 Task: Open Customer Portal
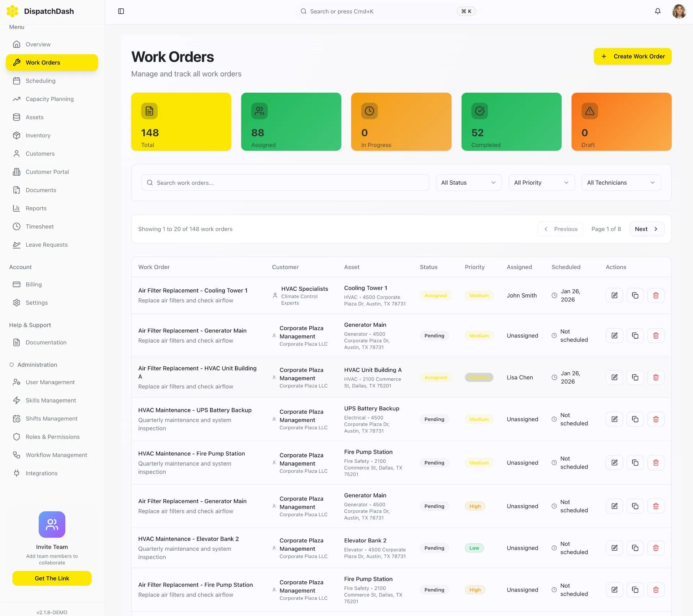coord(52,172)
